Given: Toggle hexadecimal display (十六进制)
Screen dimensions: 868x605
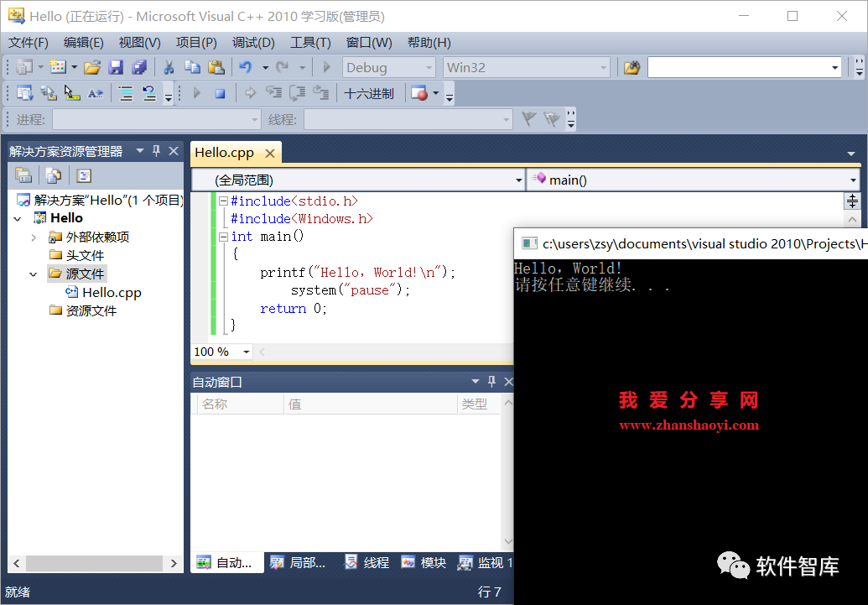Looking at the screenshot, I should coord(369,93).
